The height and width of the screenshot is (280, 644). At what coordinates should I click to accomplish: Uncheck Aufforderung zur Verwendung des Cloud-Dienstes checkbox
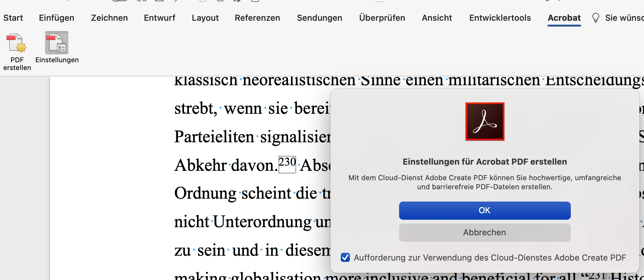345,258
